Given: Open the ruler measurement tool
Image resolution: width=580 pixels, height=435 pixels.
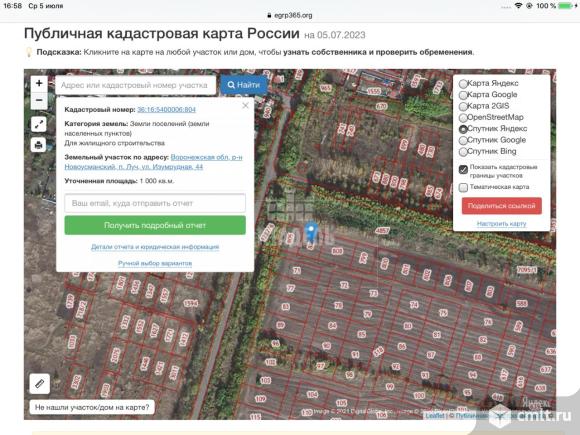Looking at the screenshot, I should pyautogui.click(x=40, y=383).
